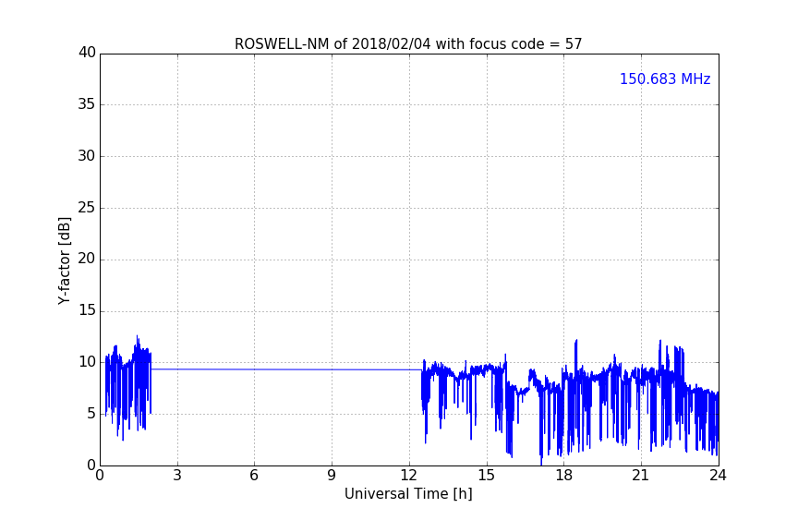Click the 'Universal Time [h]' axis label
The image size is (798, 532).
[408, 494]
